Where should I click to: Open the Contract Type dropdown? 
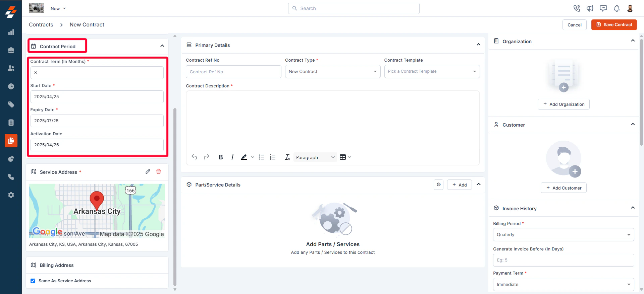pyautogui.click(x=333, y=71)
